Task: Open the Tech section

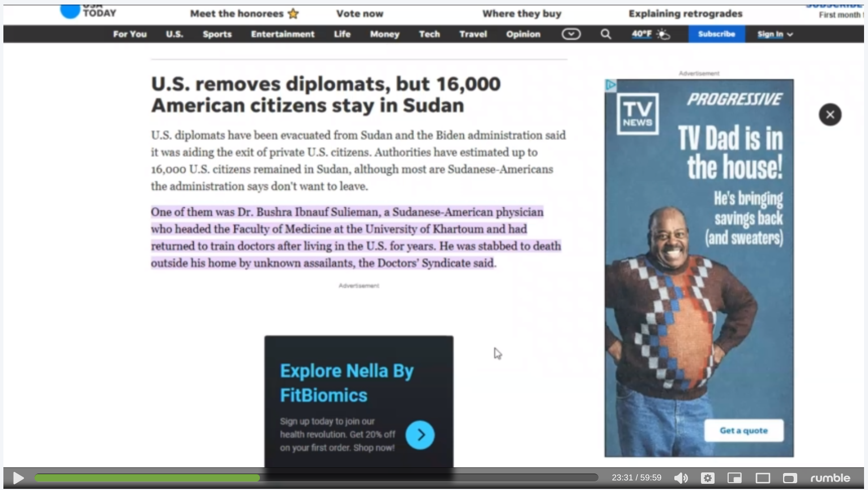Action: pyautogui.click(x=429, y=34)
